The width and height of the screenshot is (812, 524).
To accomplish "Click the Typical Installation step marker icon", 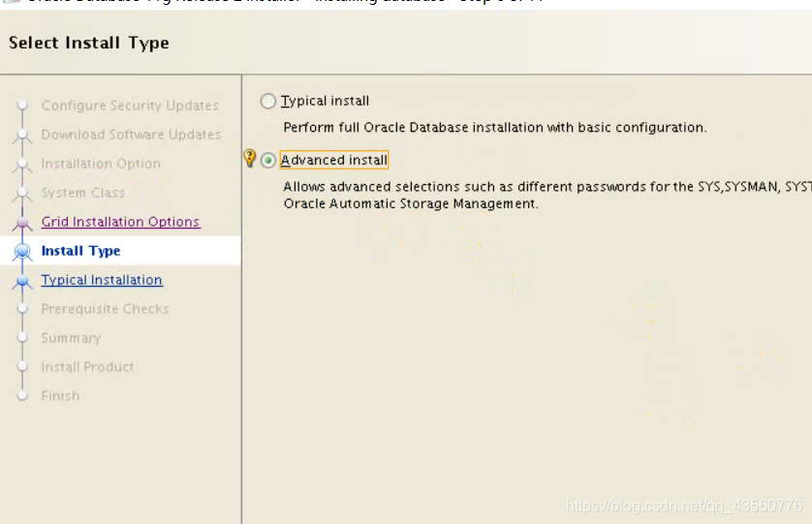I will (22, 281).
